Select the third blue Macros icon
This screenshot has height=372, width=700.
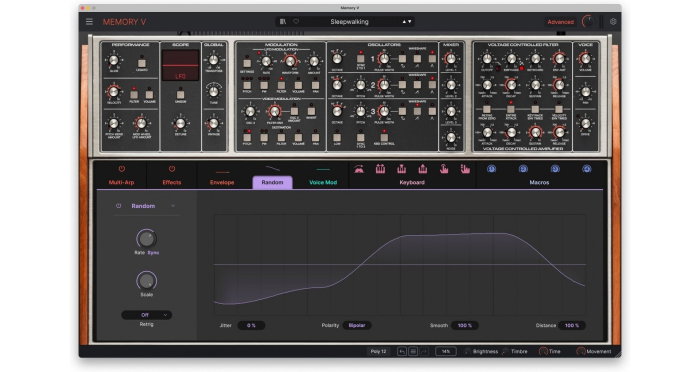point(555,169)
